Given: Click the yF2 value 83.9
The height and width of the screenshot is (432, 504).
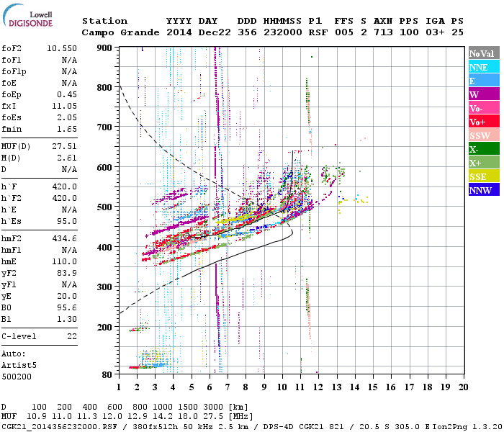Looking at the screenshot, I should click(x=67, y=273).
